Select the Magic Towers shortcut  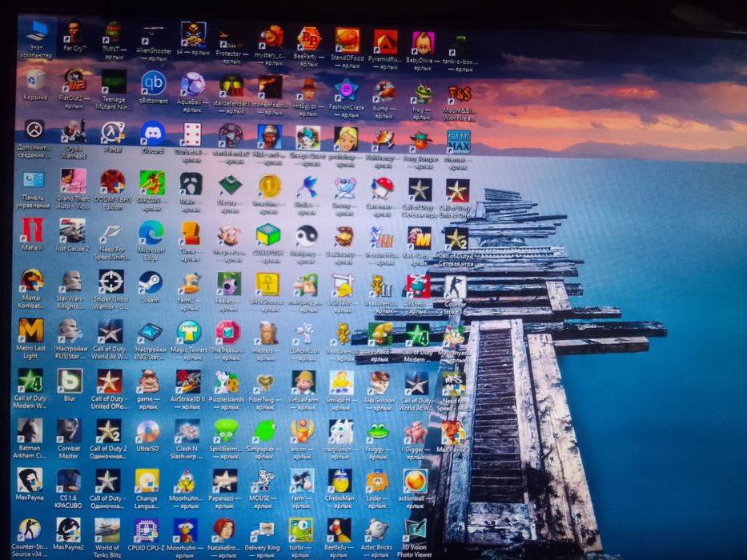[x=189, y=332]
